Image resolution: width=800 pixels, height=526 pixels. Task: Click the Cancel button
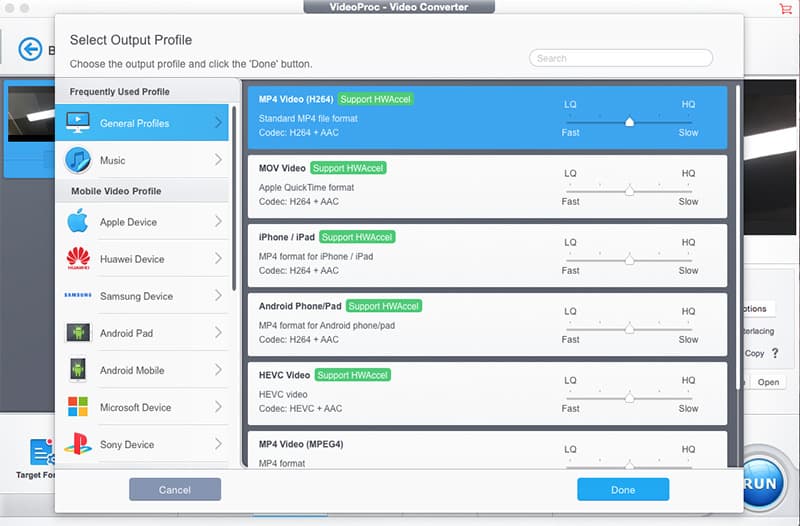point(175,490)
